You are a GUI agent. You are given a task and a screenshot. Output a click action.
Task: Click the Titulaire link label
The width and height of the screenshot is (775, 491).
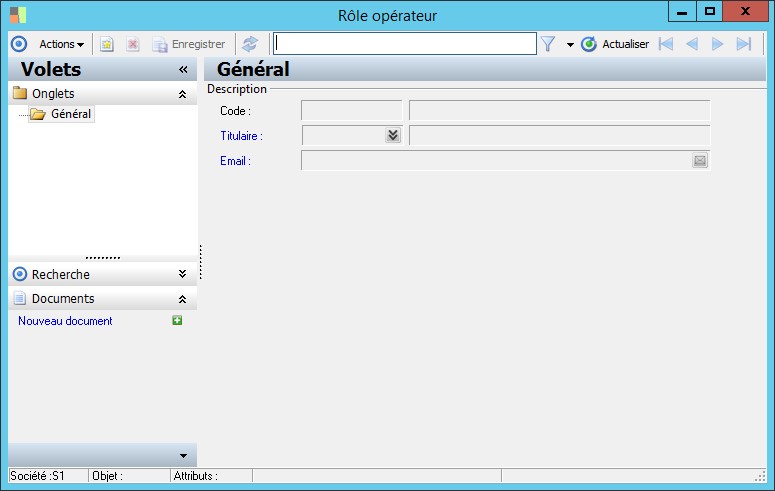tap(241, 136)
